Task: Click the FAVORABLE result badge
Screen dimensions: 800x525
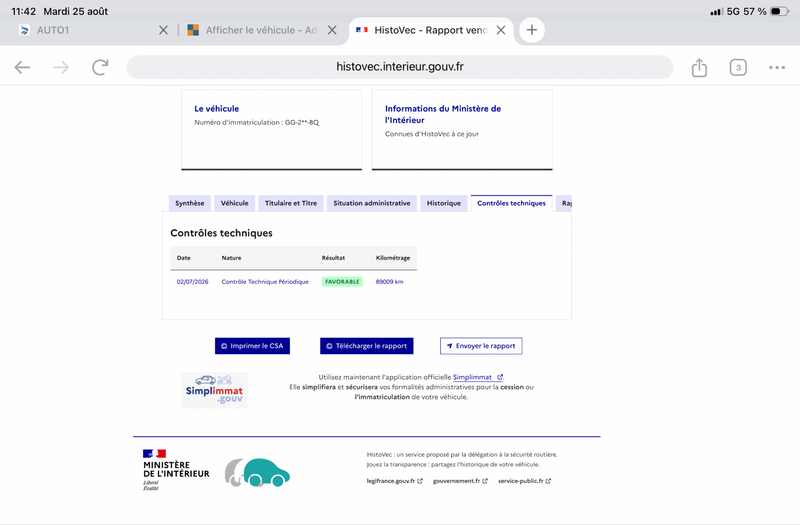Action: [x=342, y=282]
